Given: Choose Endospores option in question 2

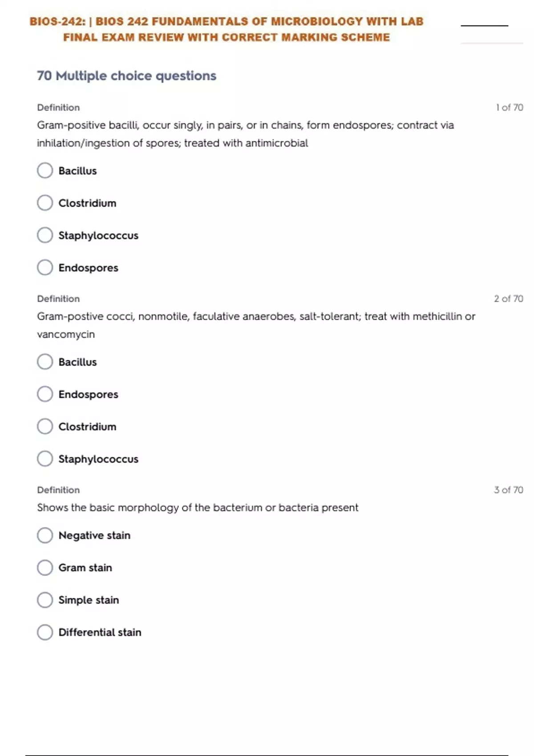Looking at the screenshot, I should click(x=45, y=394).
